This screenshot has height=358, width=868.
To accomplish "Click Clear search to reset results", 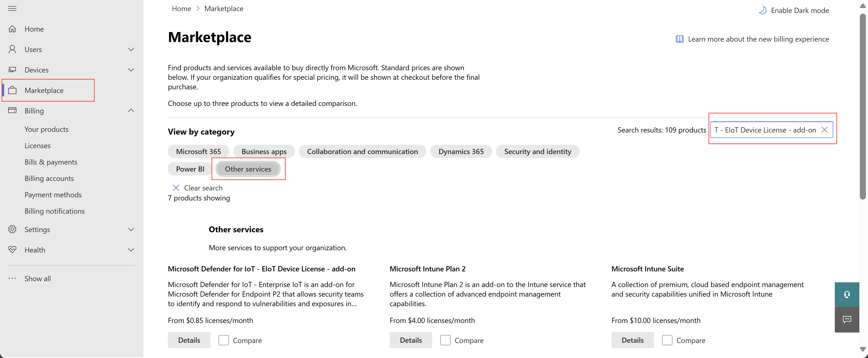I will point(198,188).
